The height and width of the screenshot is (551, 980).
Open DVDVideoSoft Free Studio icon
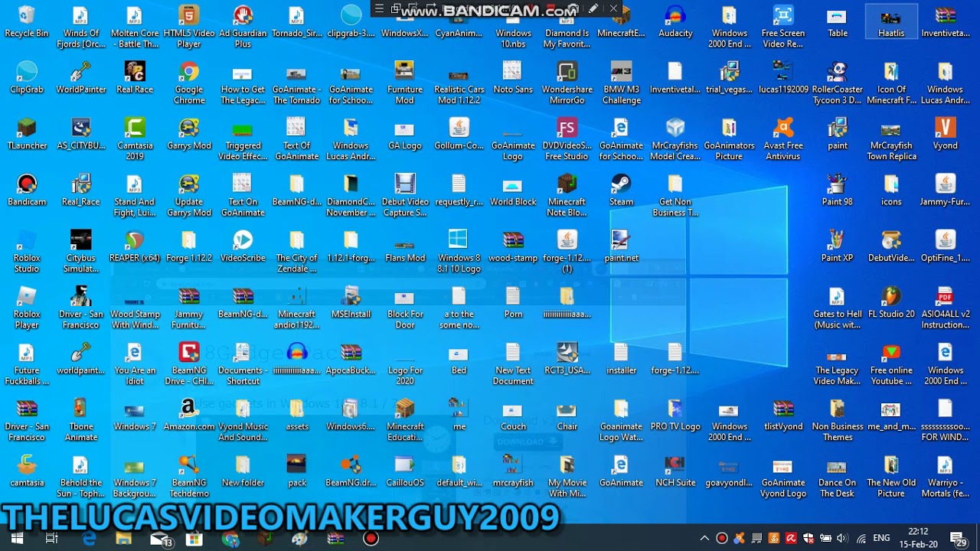click(x=567, y=139)
